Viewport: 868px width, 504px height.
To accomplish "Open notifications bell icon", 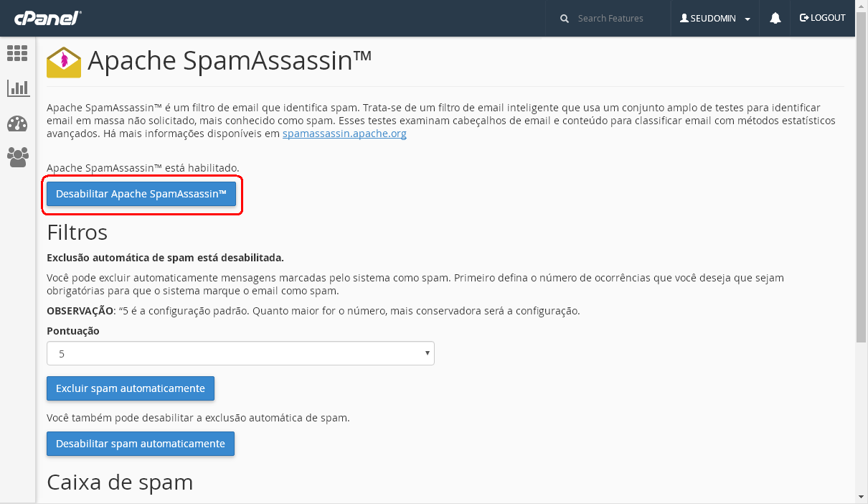I will tap(775, 19).
